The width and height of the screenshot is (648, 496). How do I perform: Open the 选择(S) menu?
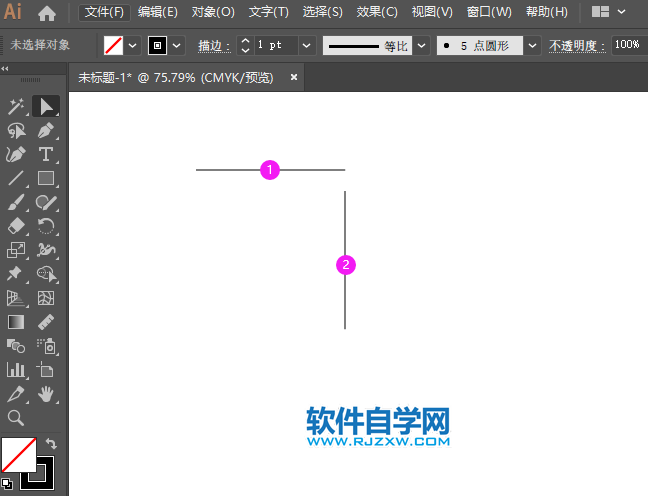(x=322, y=12)
